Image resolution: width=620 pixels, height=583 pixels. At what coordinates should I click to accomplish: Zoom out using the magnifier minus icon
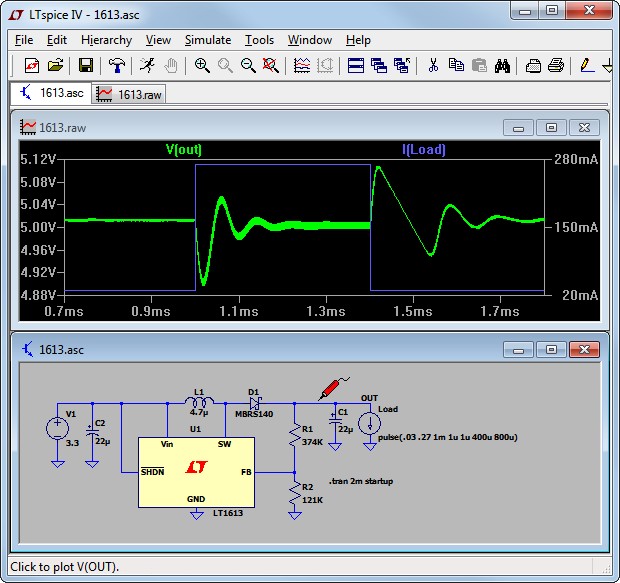[x=248, y=65]
